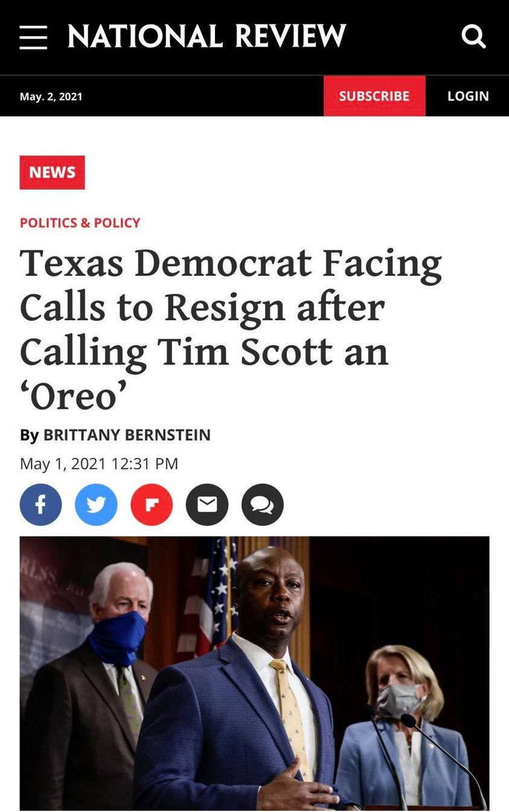Share article via Flipboard icon
This screenshot has width=509, height=812.
pyautogui.click(x=152, y=504)
